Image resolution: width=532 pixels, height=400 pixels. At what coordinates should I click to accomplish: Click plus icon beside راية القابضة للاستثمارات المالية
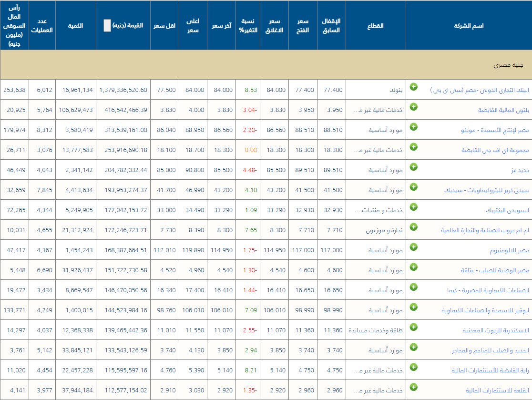tap(414, 367)
